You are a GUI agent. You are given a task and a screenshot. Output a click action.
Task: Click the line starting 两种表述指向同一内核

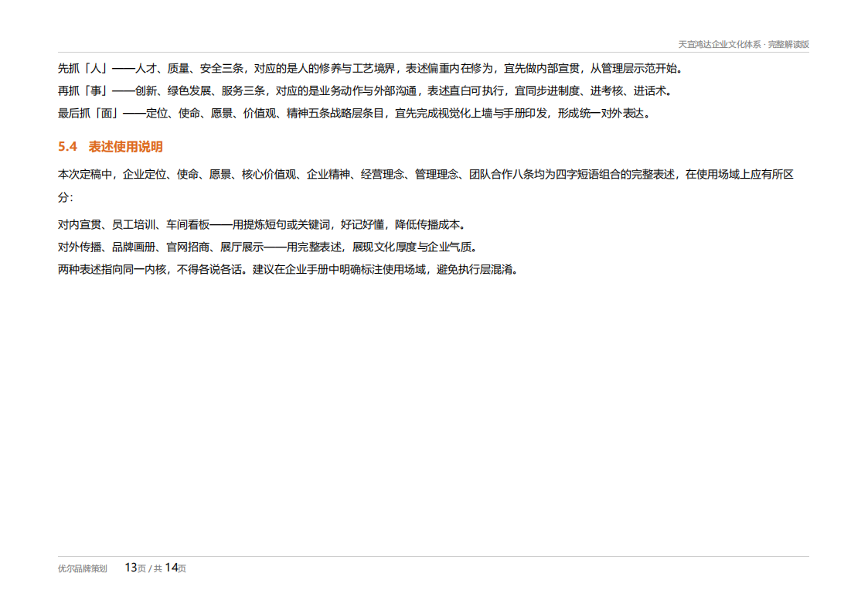coord(288,270)
